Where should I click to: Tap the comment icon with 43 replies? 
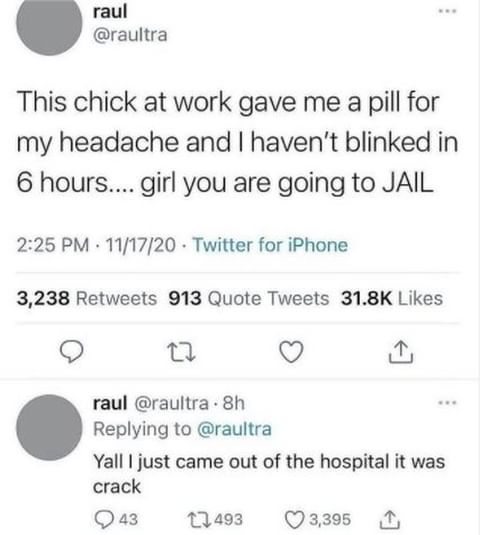(x=116, y=519)
